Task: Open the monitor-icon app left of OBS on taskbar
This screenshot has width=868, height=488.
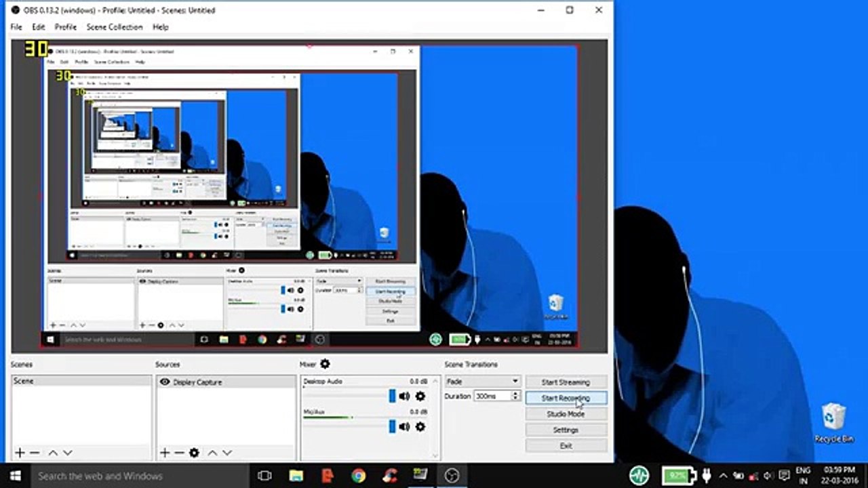Action: click(x=421, y=476)
